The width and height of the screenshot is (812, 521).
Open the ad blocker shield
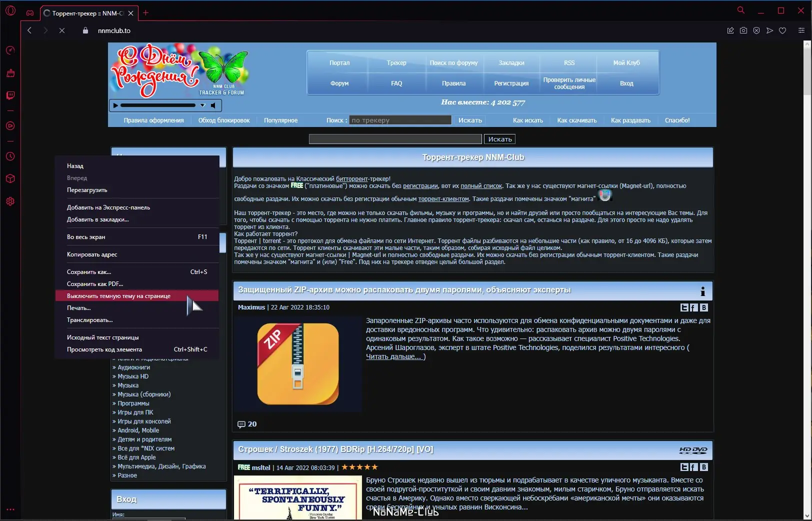(x=756, y=30)
